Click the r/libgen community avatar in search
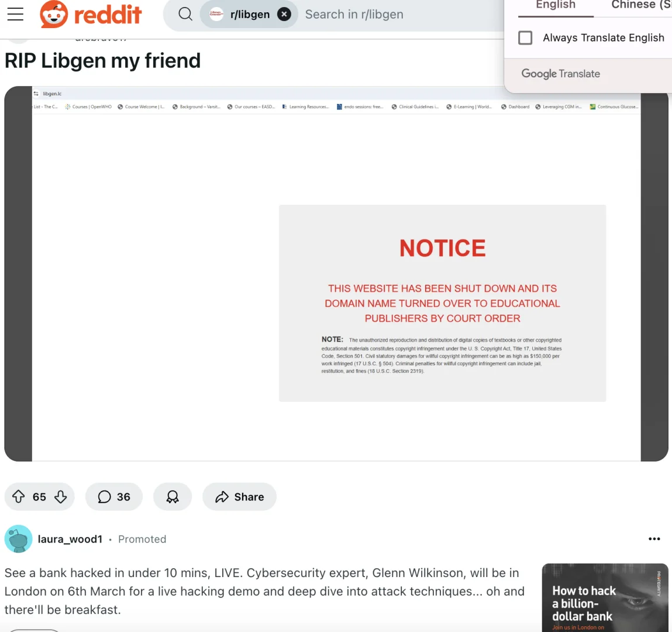Image resolution: width=672 pixels, height=632 pixels. [x=216, y=14]
